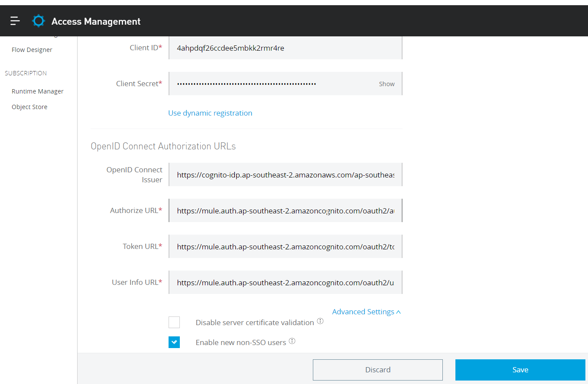Click the Authorize URL field
The width and height of the screenshot is (588, 384).
click(x=285, y=211)
